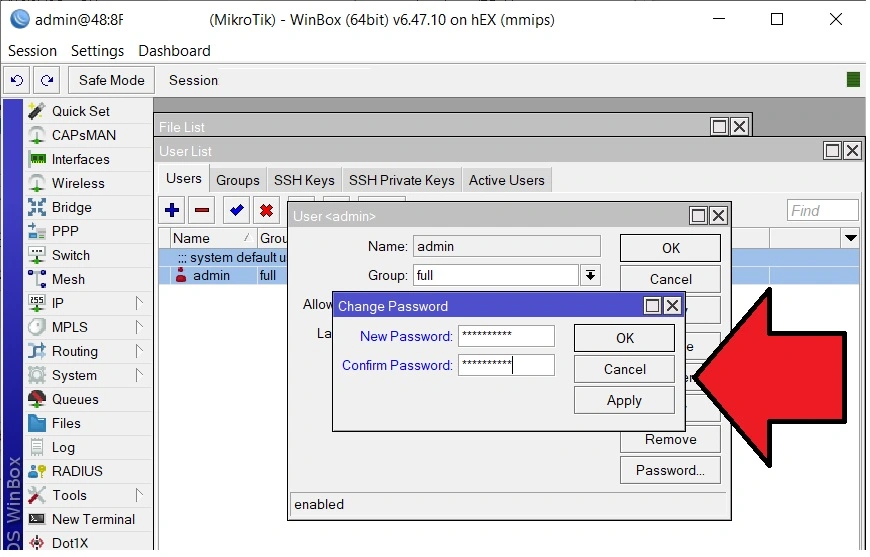
Task: Click the green status indicator square
Action: click(853, 80)
